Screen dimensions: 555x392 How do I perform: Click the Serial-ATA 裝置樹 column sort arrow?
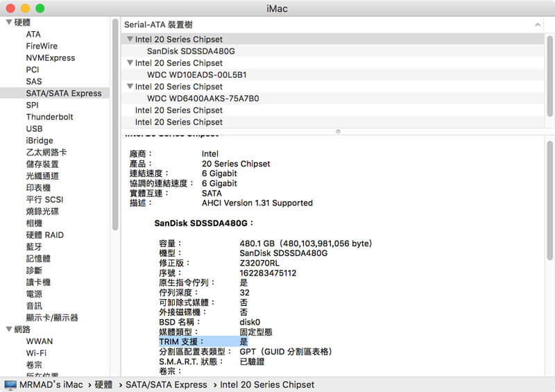(537, 24)
